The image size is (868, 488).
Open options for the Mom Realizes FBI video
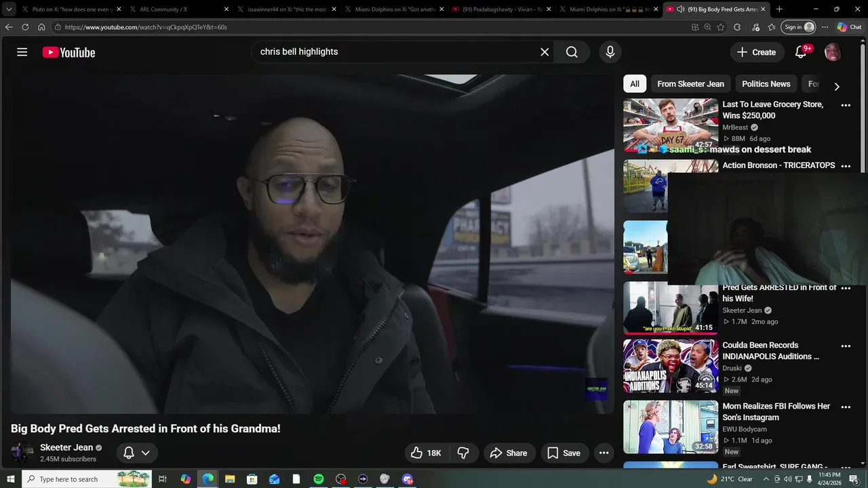pos(846,407)
